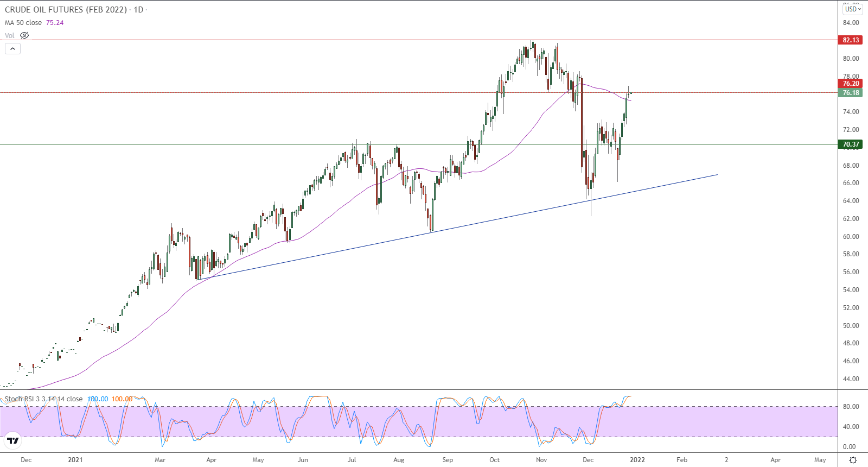
Task: Select the horizontal line at 70.37
Action: [419, 144]
